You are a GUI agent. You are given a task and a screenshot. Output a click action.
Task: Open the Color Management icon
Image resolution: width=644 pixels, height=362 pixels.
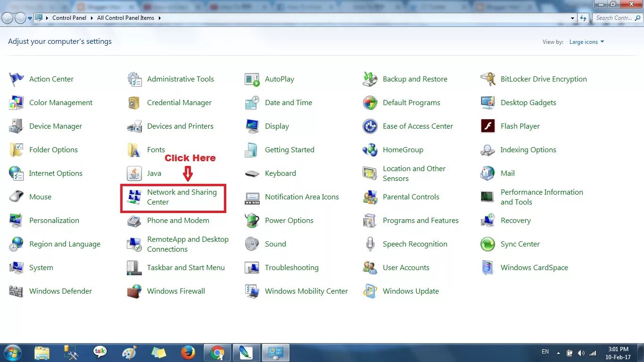point(17,103)
